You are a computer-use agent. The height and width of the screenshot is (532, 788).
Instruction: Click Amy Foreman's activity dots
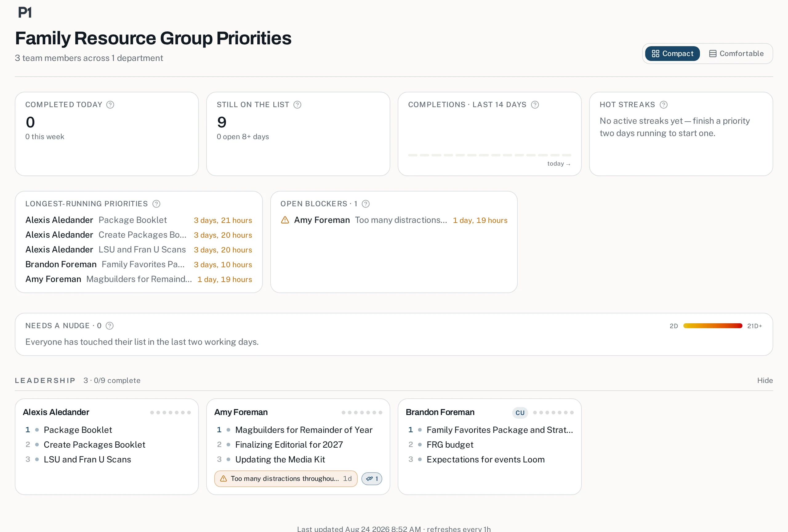coord(362,413)
